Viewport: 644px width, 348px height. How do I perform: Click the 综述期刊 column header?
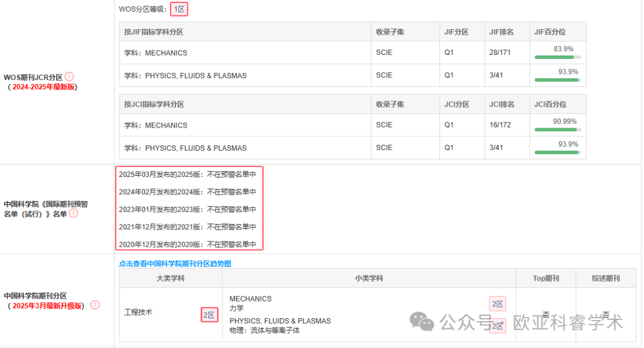click(x=606, y=278)
